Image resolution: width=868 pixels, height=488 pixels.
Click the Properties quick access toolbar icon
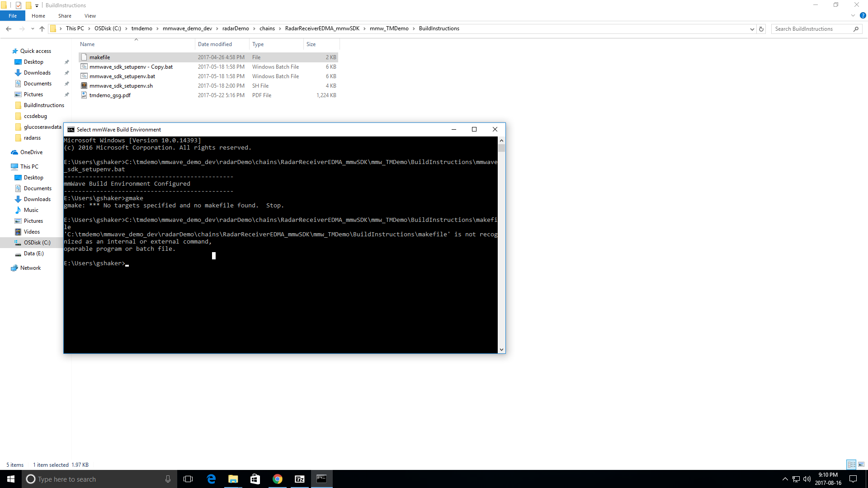pos(19,5)
